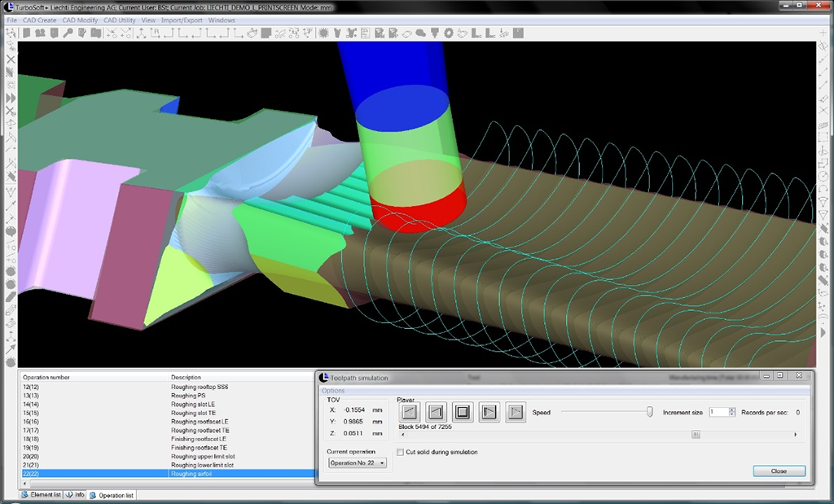Click the Close button in simulation dialog
Screen dimensions: 834x504
click(779, 471)
